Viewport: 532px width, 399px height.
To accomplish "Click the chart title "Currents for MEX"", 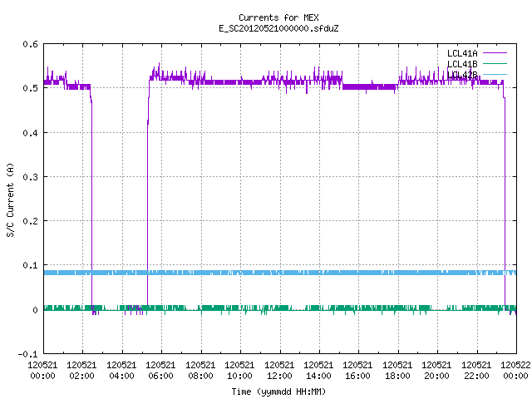I will pyautogui.click(x=278, y=17).
